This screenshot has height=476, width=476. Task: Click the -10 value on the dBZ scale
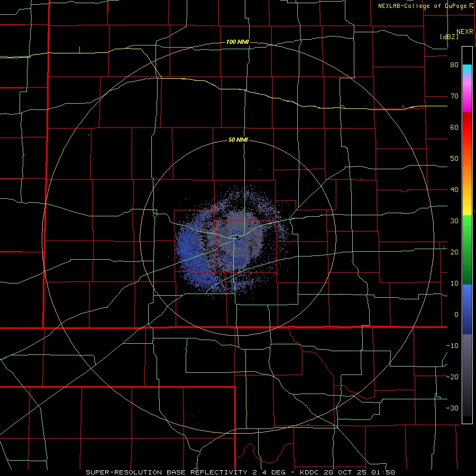452,346
